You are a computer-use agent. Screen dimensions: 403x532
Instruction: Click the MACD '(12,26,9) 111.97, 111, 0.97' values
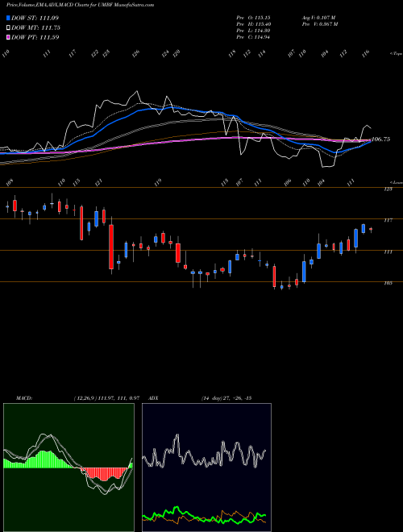tap(106, 398)
